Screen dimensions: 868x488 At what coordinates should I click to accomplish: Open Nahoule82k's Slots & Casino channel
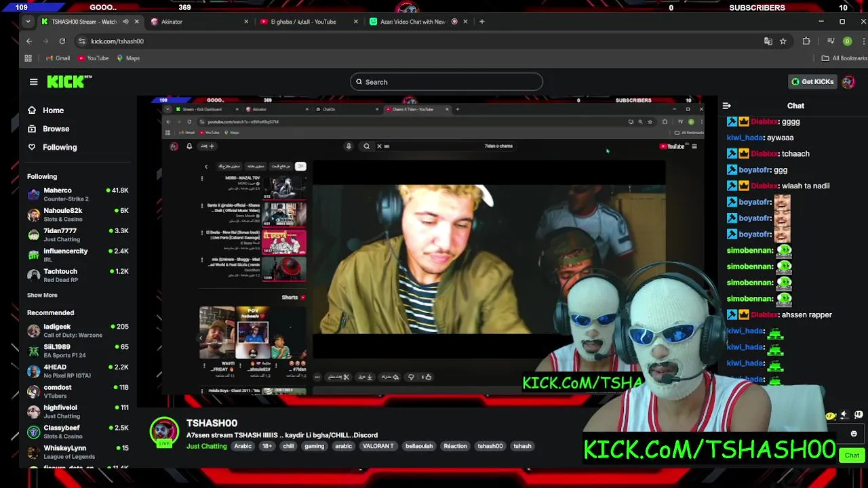[x=78, y=215]
